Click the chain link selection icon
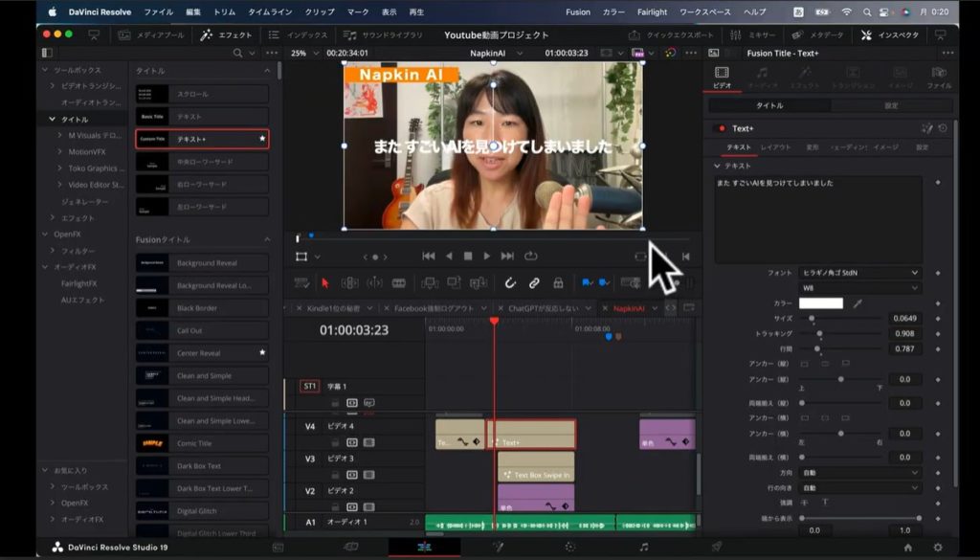Viewport: 980px width, 560px height. pyautogui.click(x=534, y=283)
